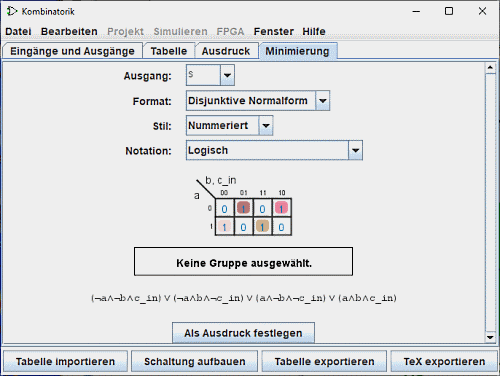Click the scrollbar up arrow
Screen dimensions: 500x376
coord(490,68)
